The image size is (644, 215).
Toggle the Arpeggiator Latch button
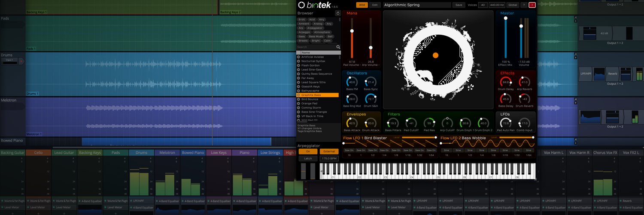(308, 158)
